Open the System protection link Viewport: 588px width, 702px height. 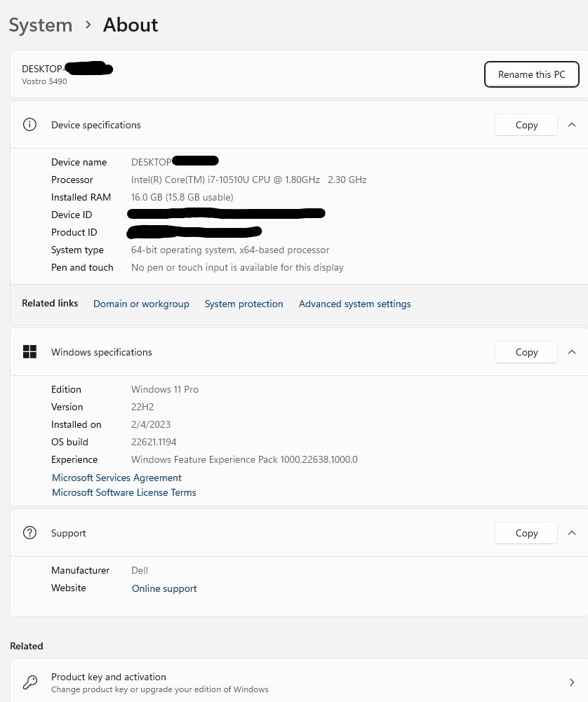[243, 304]
